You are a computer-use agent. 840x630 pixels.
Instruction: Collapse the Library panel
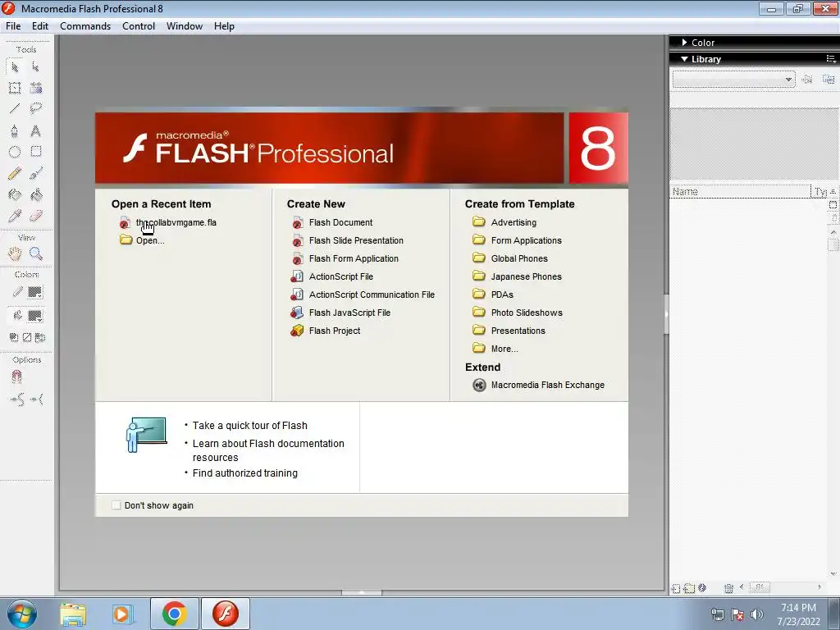coord(685,59)
